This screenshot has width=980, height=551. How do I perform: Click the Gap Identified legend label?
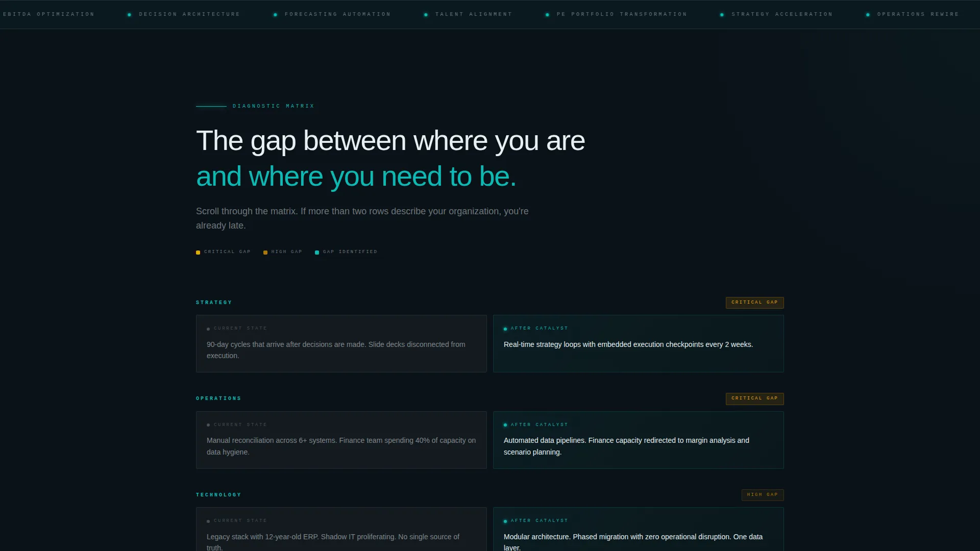click(x=350, y=252)
